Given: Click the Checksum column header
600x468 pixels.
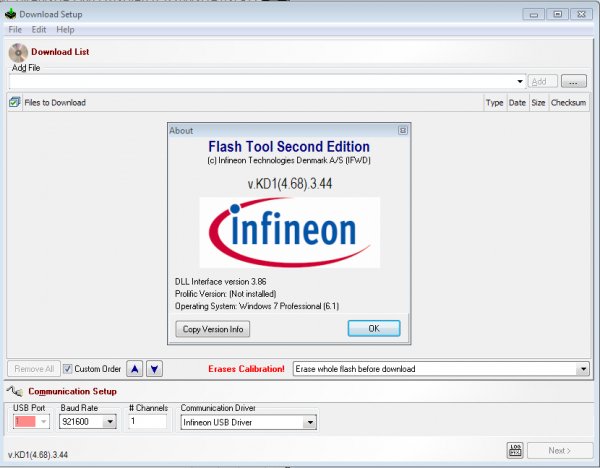Looking at the screenshot, I should 568,103.
